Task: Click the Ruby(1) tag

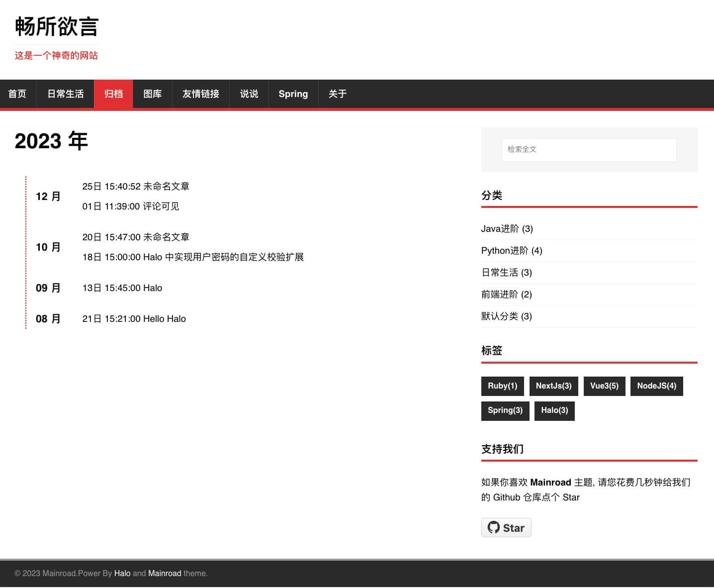Action: click(x=502, y=386)
